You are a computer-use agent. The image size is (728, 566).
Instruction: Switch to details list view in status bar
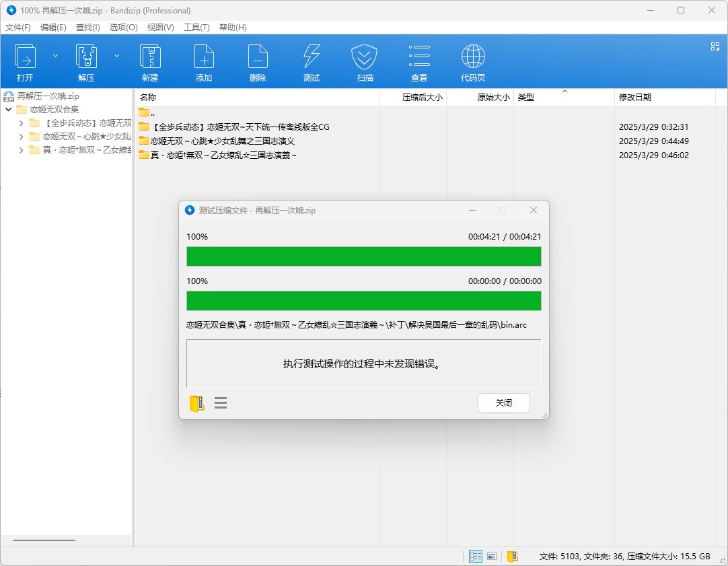click(x=476, y=557)
